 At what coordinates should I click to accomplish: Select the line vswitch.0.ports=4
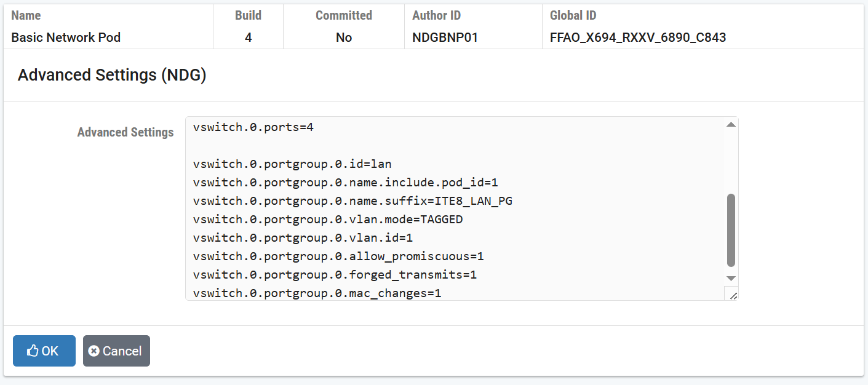pos(252,127)
